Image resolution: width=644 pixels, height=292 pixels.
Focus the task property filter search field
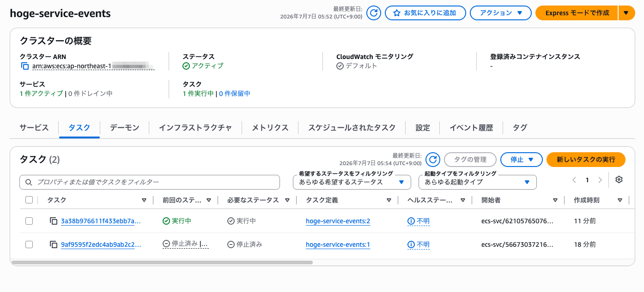[150, 182]
